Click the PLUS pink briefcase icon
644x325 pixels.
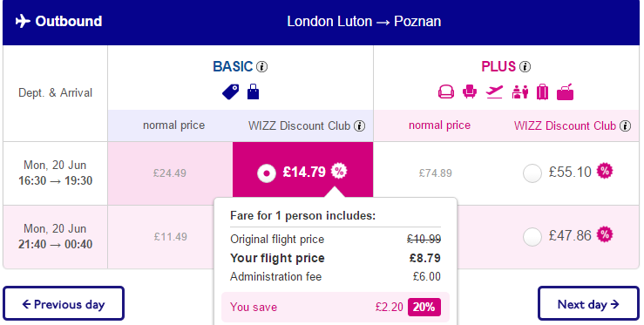(565, 91)
